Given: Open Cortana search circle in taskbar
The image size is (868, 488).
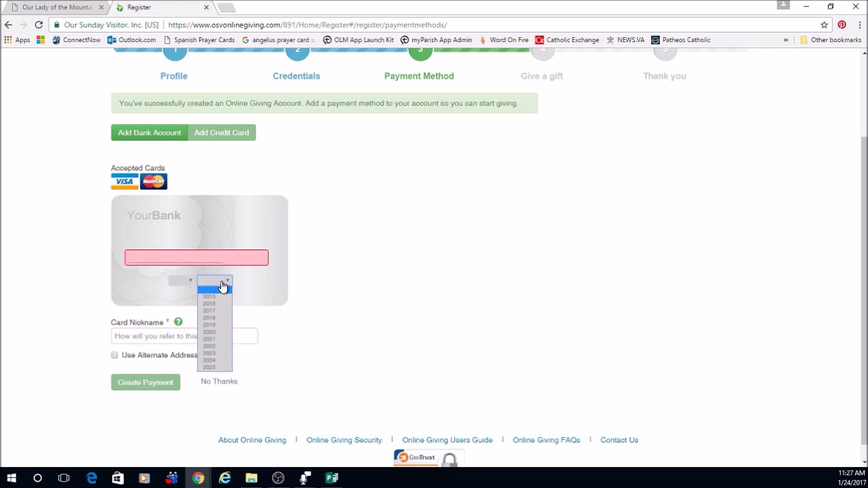Looking at the screenshot, I should (37, 478).
